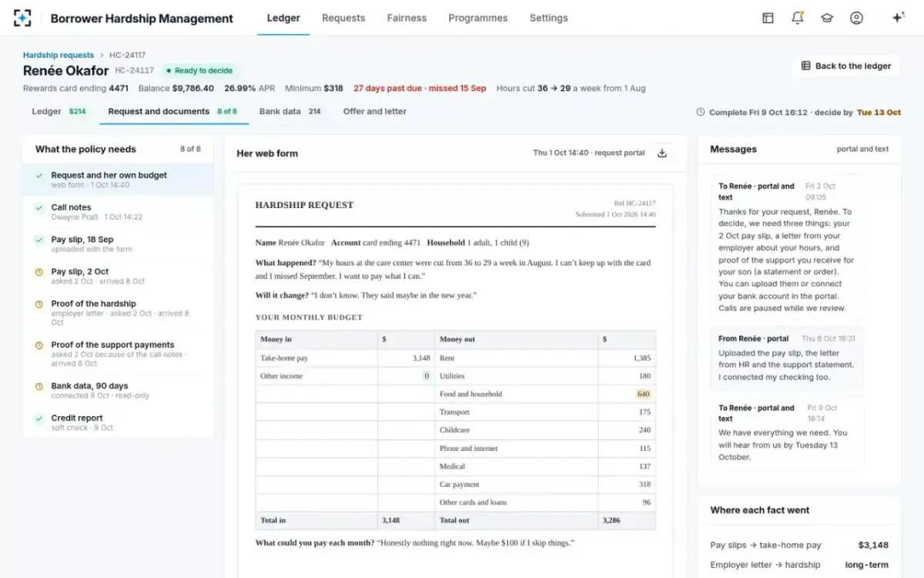924x578 pixels.
Task: Switch to the Ledger top tab
Action: point(283,18)
